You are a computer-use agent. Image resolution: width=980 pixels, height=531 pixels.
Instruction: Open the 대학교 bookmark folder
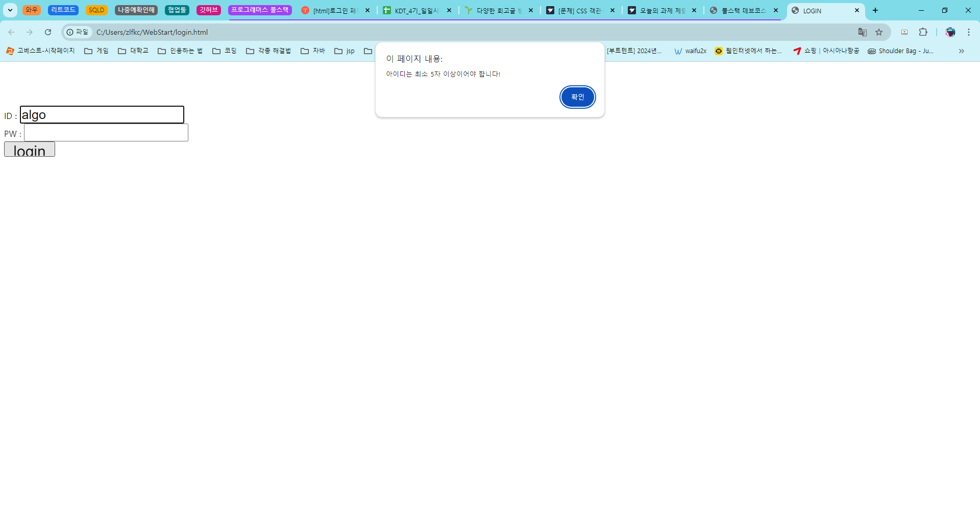(133, 51)
